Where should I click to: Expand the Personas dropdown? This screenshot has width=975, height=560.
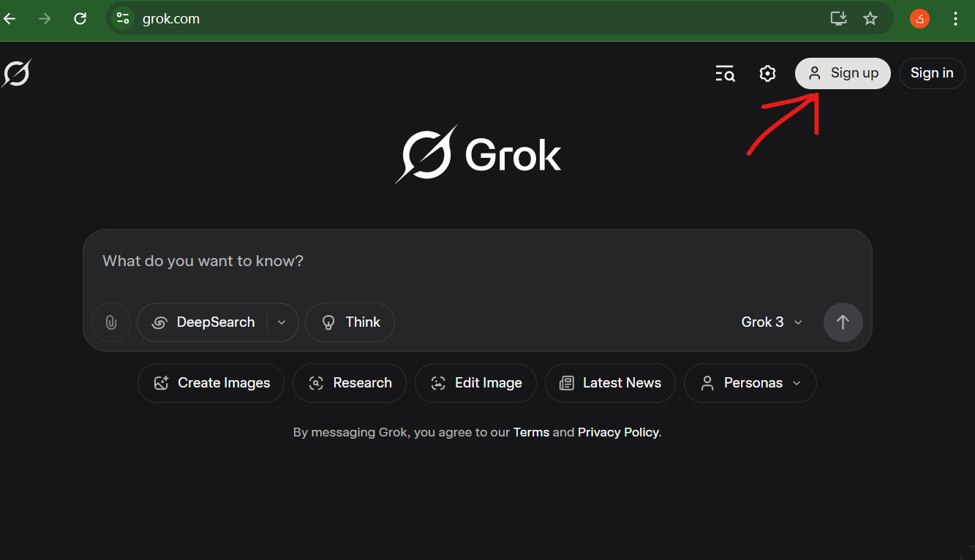click(750, 383)
